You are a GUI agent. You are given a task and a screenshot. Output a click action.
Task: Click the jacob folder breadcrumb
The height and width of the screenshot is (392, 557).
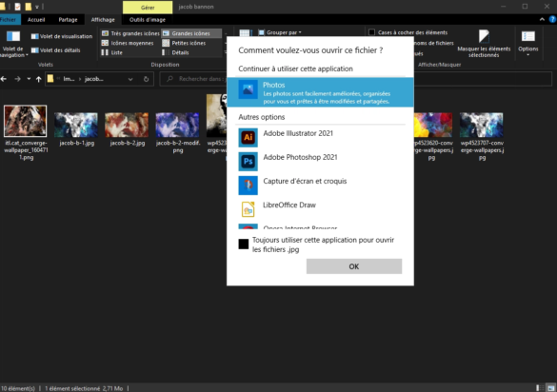pos(94,79)
